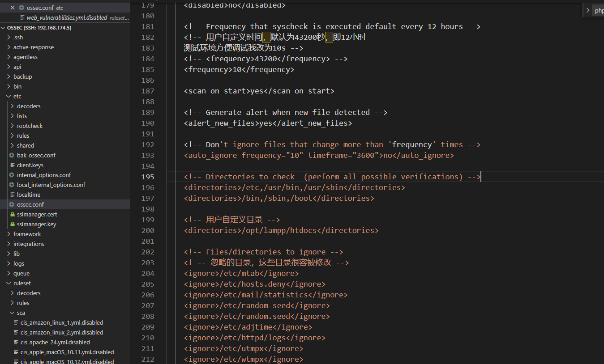
Task: Click the 用户自定义目录 comment line
Action: [x=232, y=220]
